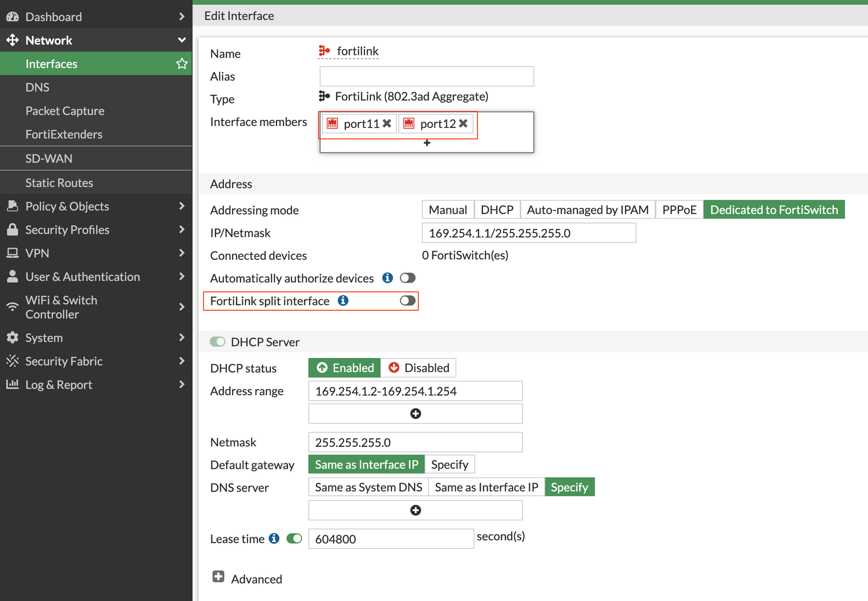
Task: Click the add icon under Address range
Action: pos(415,413)
